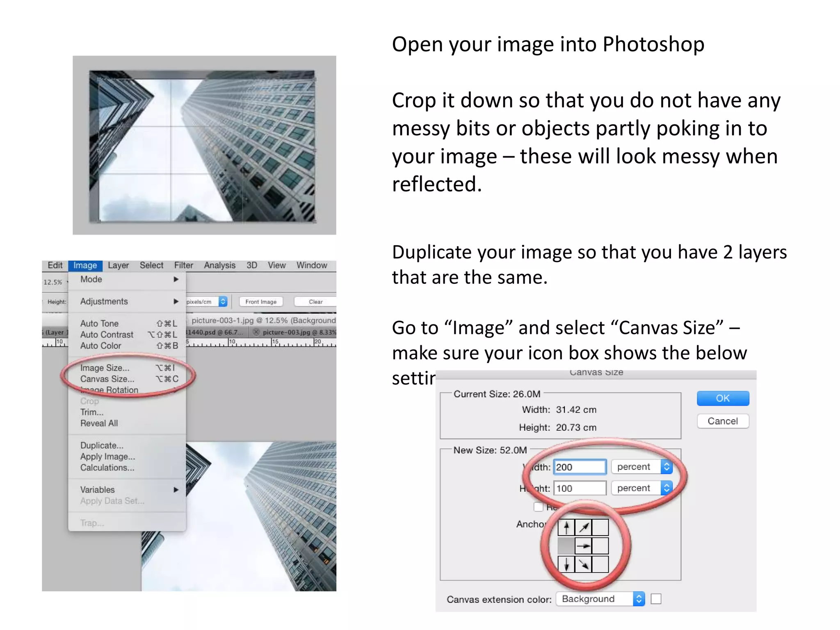The width and height of the screenshot is (840, 630).
Task: Open the pixels/cm resolution unit dropdown
Action: (223, 301)
